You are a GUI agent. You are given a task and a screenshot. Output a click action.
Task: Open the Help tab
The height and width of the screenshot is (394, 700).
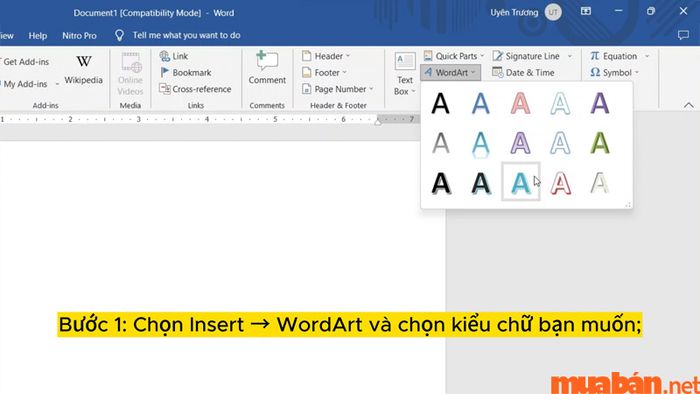(38, 36)
